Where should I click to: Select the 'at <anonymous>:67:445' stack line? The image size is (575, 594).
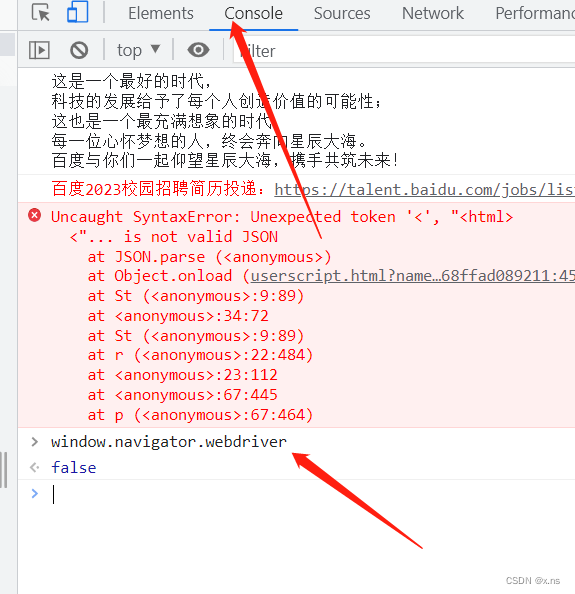click(183, 395)
